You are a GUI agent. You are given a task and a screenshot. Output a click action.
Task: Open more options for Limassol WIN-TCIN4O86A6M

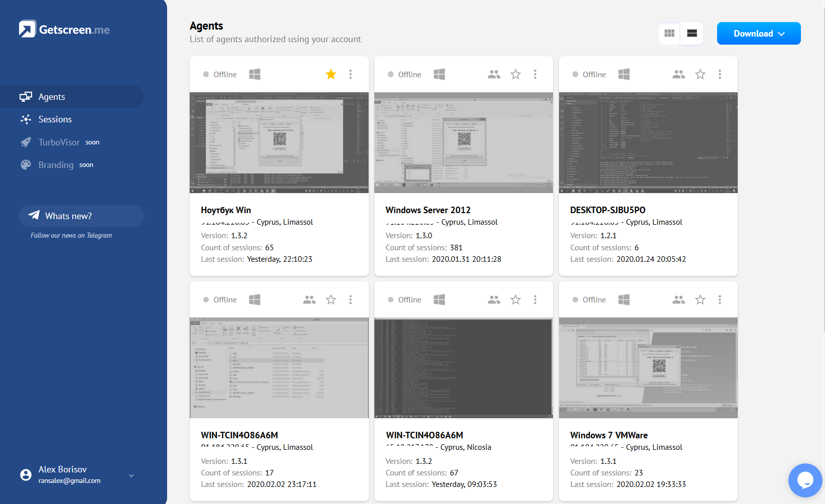click(350, 299)
